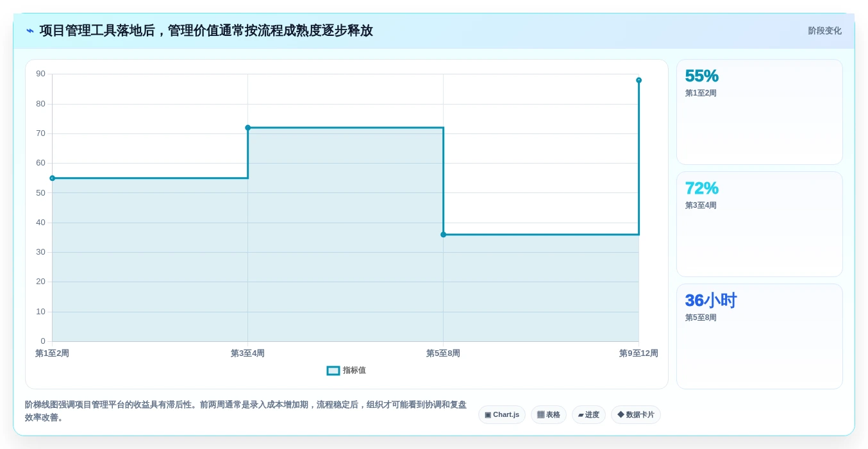Click the top data point at 第9至12周
Viewport: 868px width, 449px height.
click(639, 80)
